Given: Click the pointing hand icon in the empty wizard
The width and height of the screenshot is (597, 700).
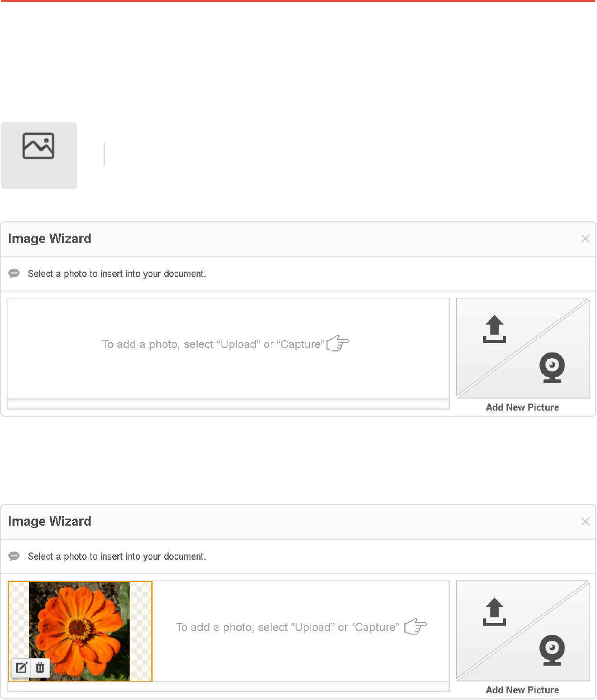Looking at the screenshot, I should pos(337,344).
